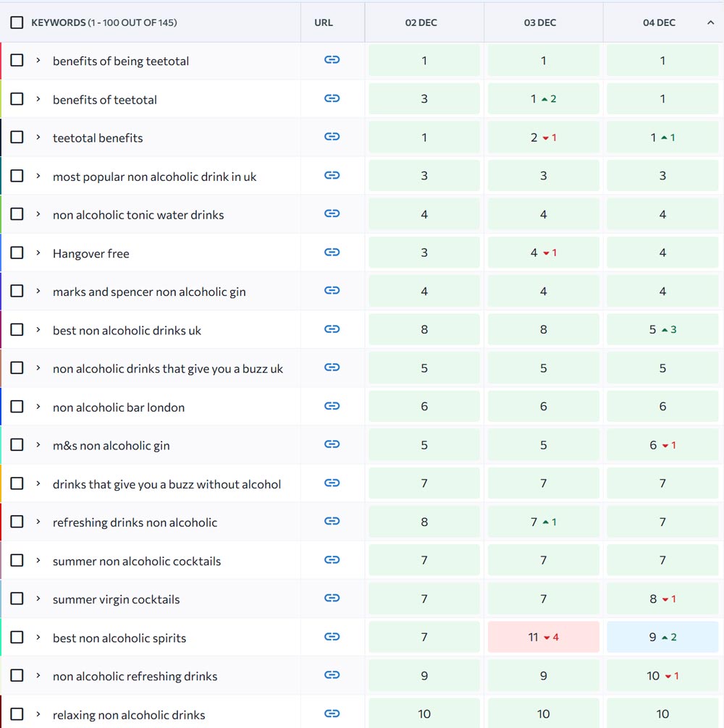Click 03 DEC cell showing 1 up 2

click(543, 99)
